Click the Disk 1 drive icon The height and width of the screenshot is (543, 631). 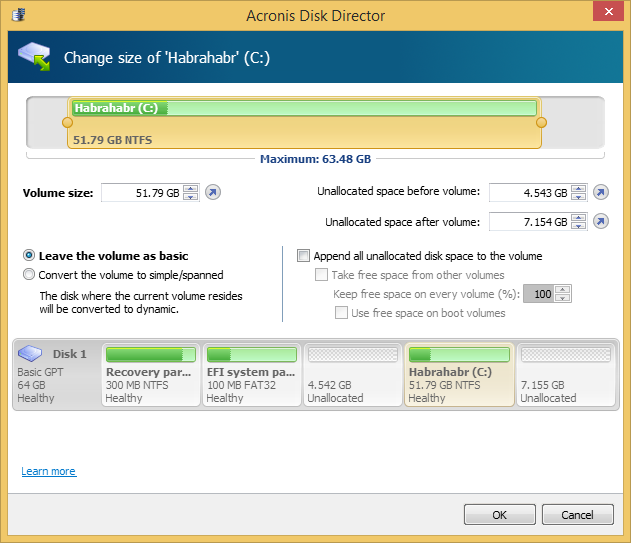coord(32,353)
